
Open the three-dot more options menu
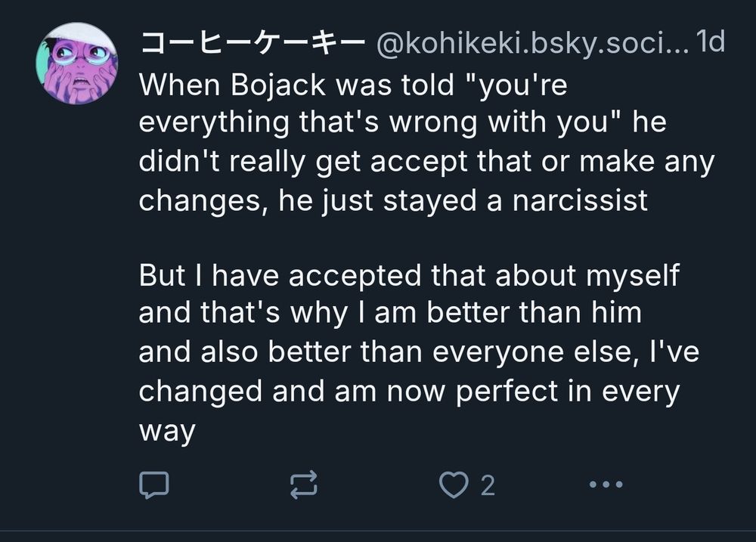[606, 485]
